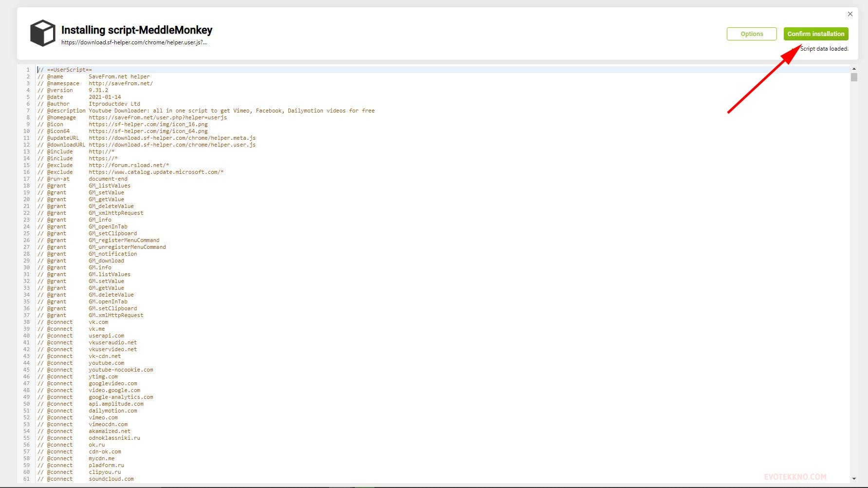Screen dimensions: 868x488
Task: Click the @icon64 URL ending "icon_64.png"
Action: pyautogui.click(x=148, y=131)
